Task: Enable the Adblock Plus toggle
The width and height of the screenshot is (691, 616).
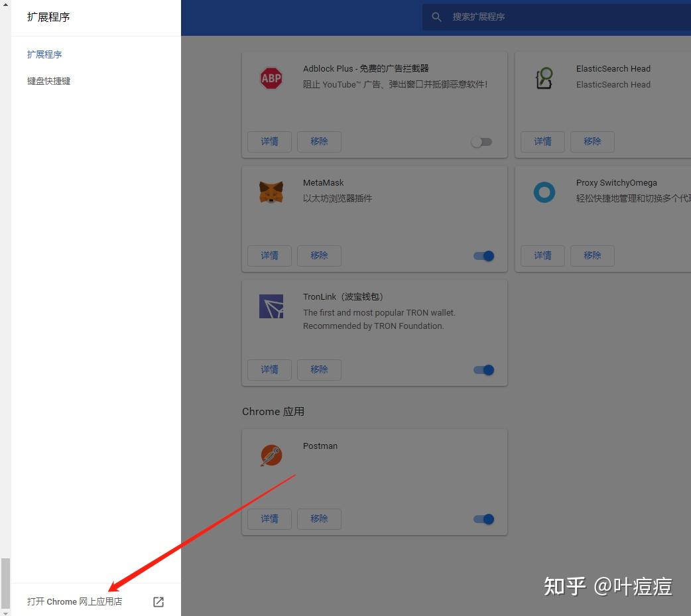Action: (481, 142)
